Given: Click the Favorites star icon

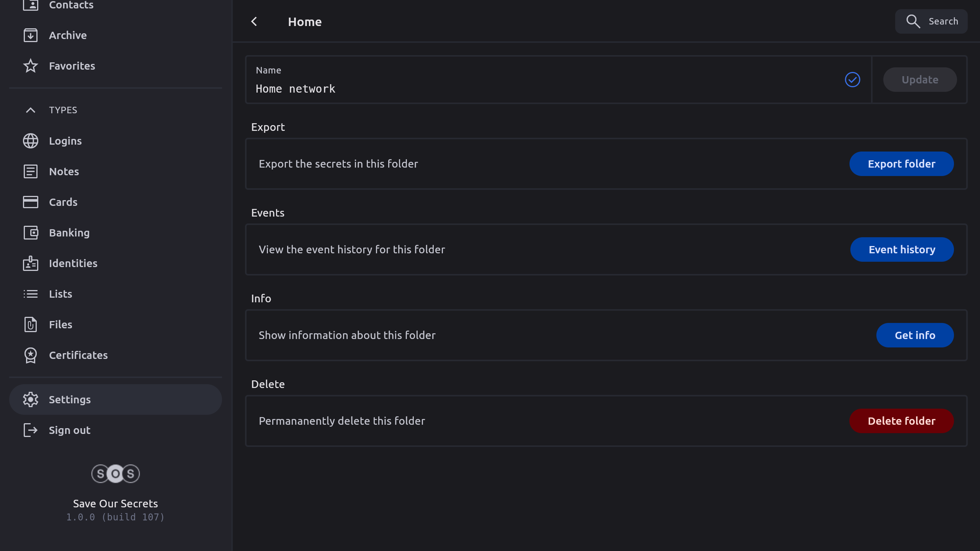Looking at the screenshot, I should tap(31, 66).
